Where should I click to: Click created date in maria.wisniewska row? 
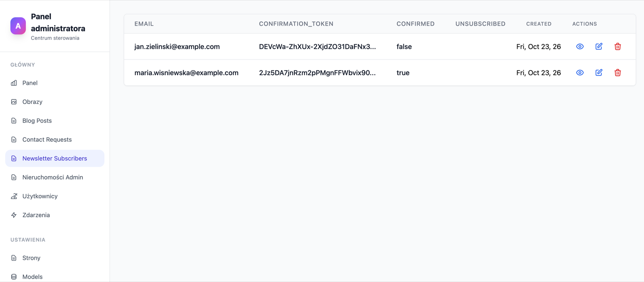point(539,73)
